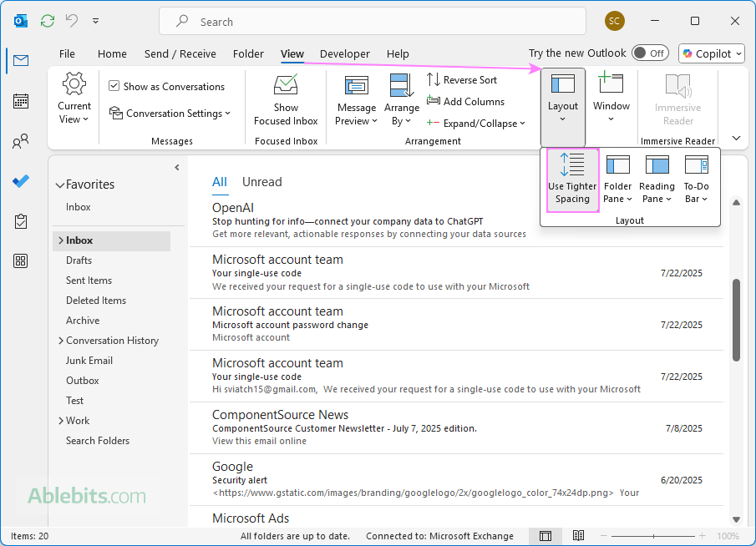
Task: Open the Developer tab
Action: [345, 53]
